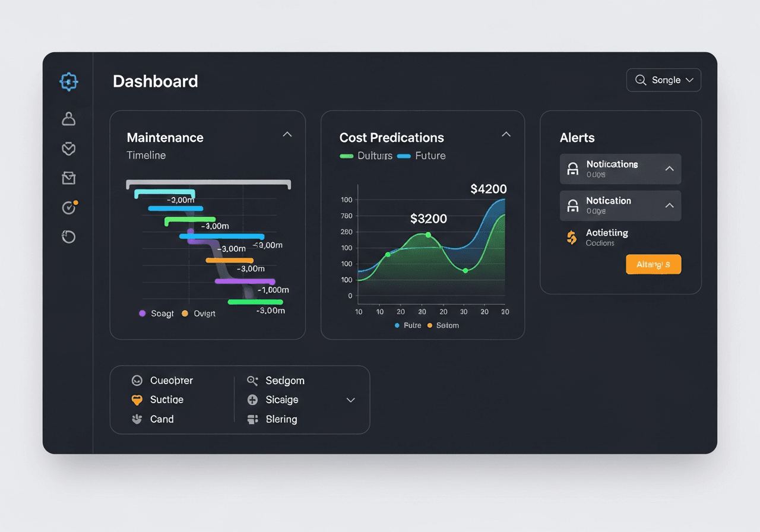Image resolution: width=760 pixels, height=532 pixels.
Task: Toggle the plus circle icon beside Sicaige
Action: (x=252, y=400)
